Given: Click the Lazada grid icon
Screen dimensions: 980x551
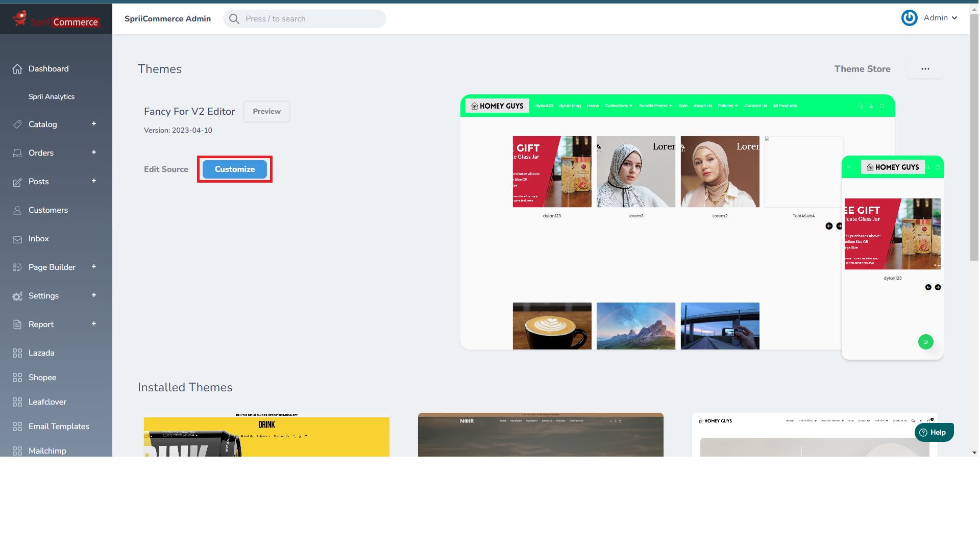Looking at the screenshot, I should coord(17,353).
